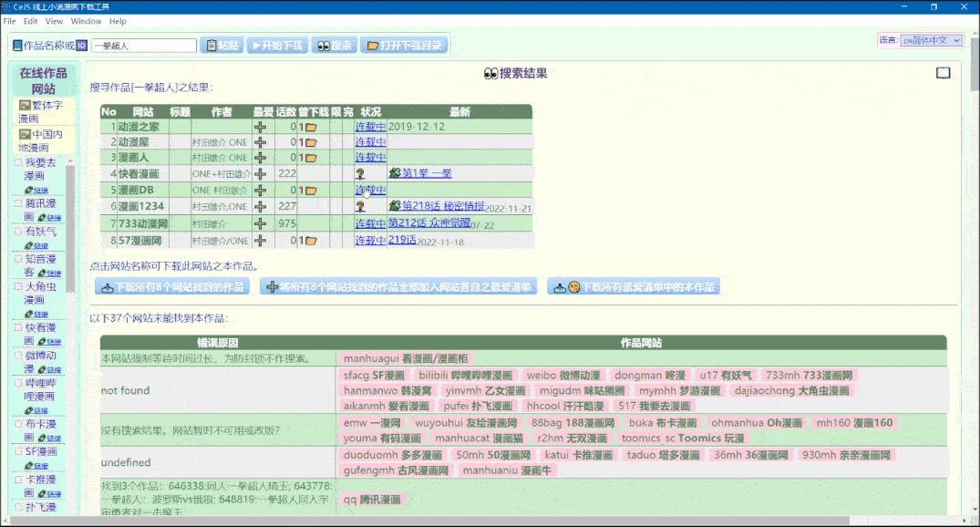This screenshot has width=980, height=527.
Task: Open the File menu
Action: [x=9, y=21]
